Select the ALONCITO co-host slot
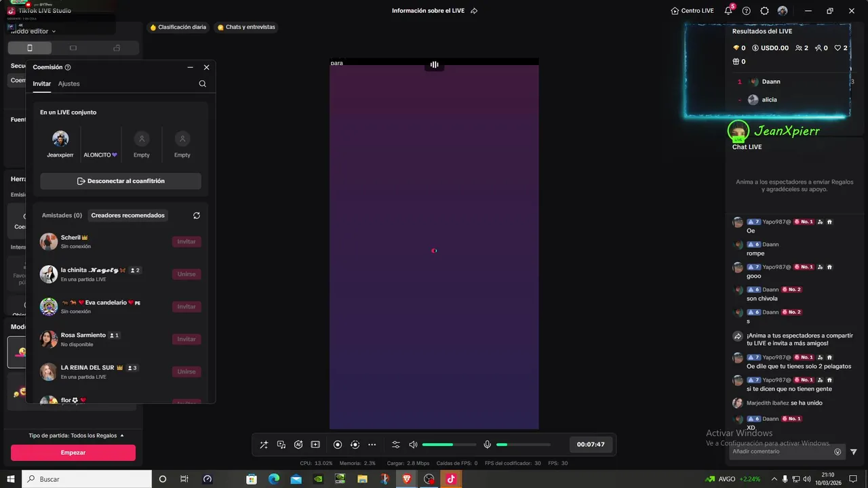Screen dimensions: 868x488 pos(100,144)
